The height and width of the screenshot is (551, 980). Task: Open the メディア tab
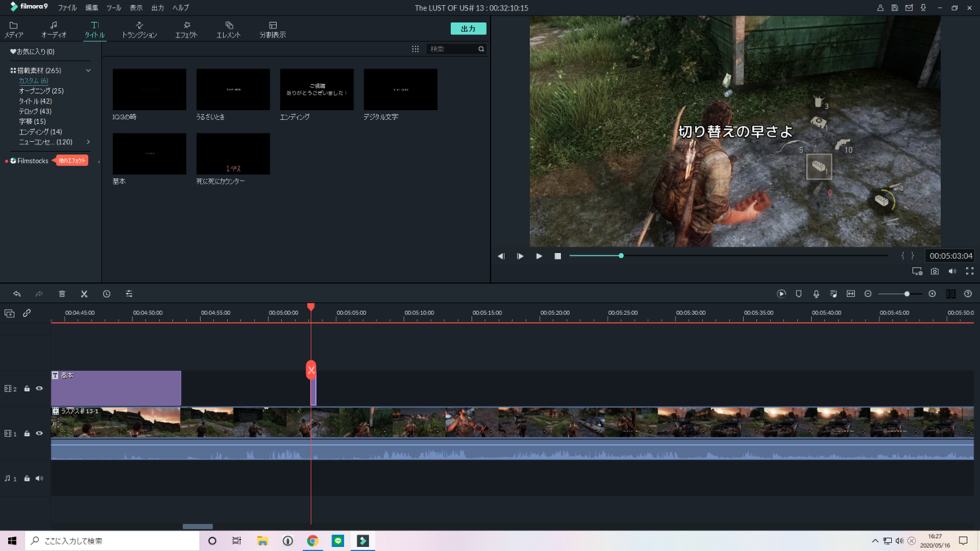point(13,30)
